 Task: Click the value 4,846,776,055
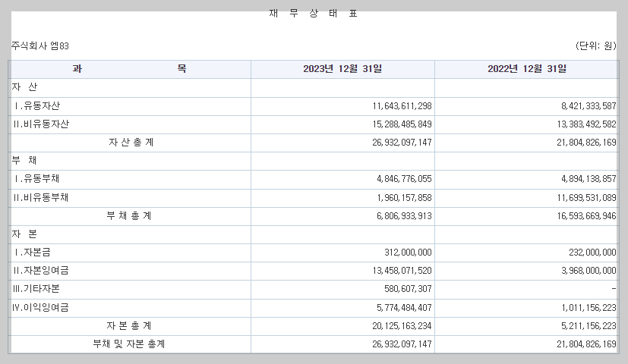[404, 179]
